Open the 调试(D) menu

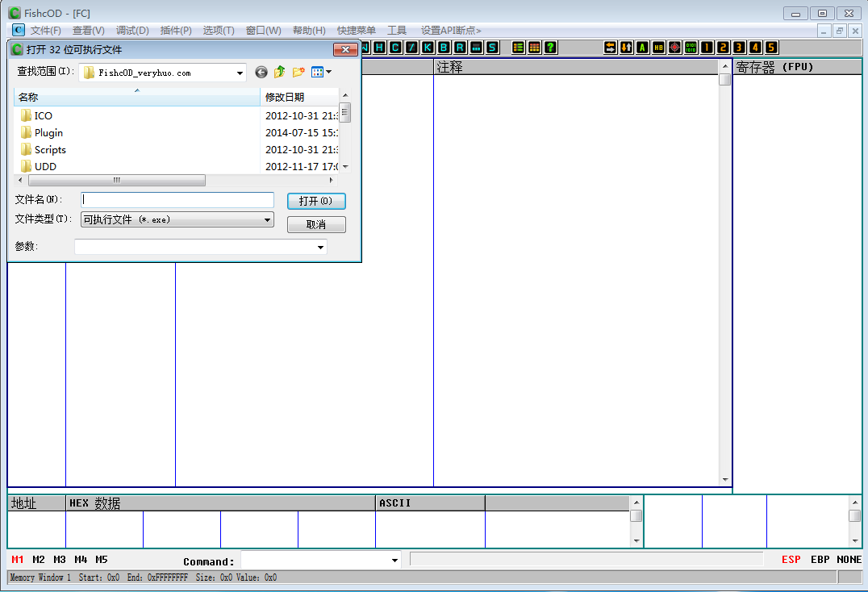[132, 31]
